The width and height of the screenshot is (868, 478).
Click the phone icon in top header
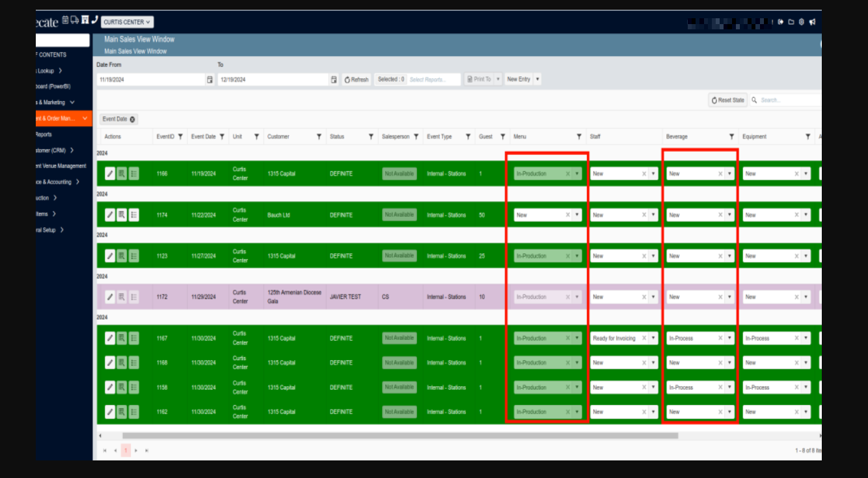click(95, 20)
